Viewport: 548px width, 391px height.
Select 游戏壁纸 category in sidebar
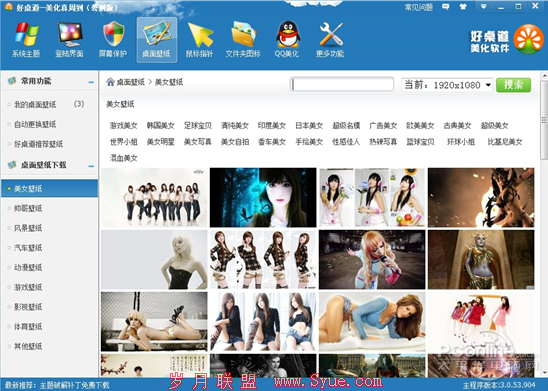pos(28,287)
